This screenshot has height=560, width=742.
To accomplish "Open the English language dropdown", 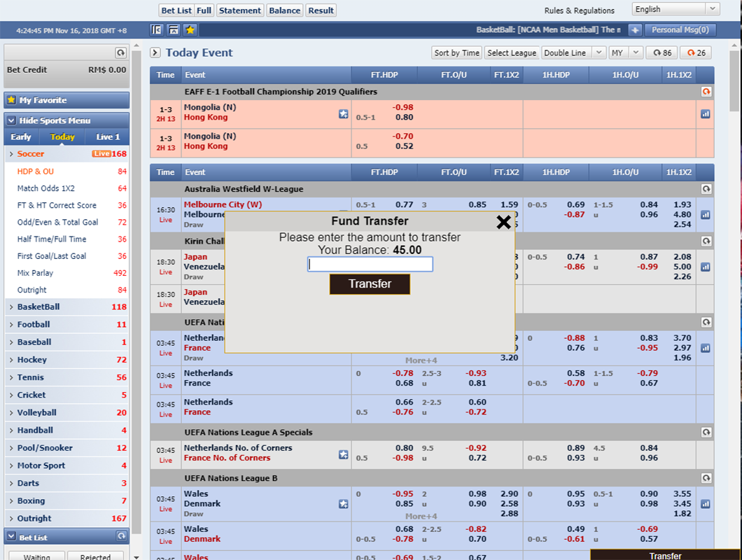I will [x=675, y=9].
